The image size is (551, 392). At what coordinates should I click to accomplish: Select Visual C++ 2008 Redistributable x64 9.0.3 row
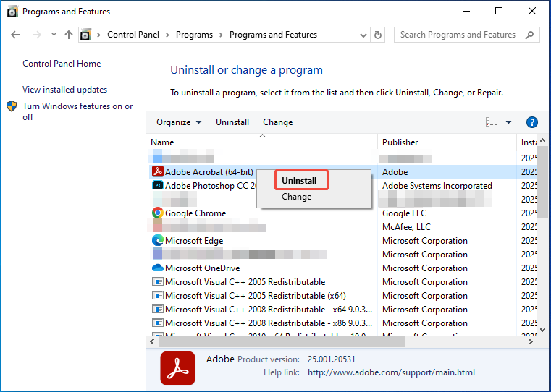(x=342, y=309)
